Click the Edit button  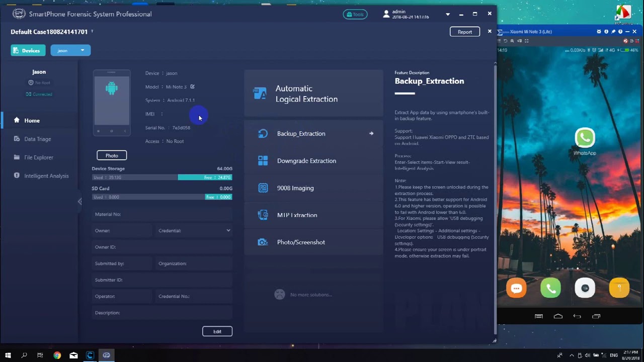point(217,331)
